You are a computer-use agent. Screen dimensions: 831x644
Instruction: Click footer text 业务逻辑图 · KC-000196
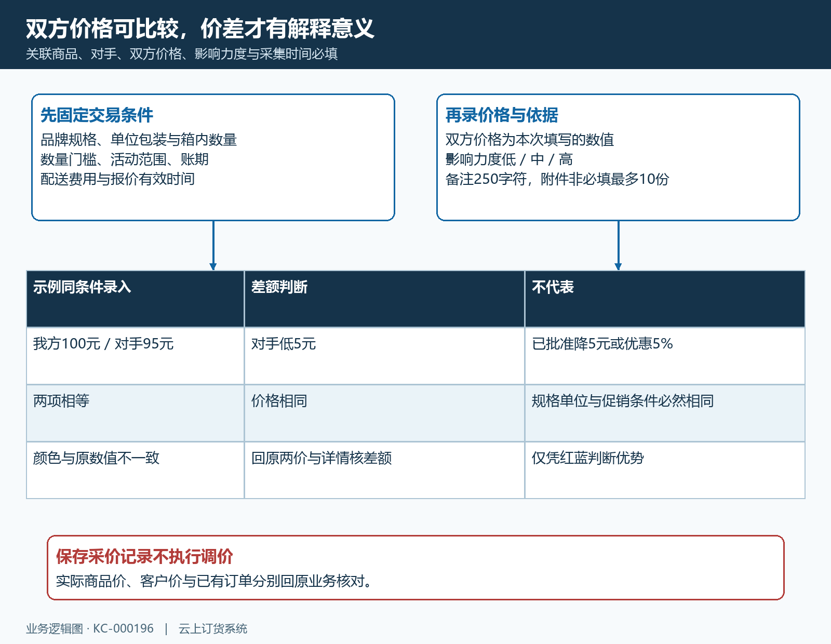point(90,629)
